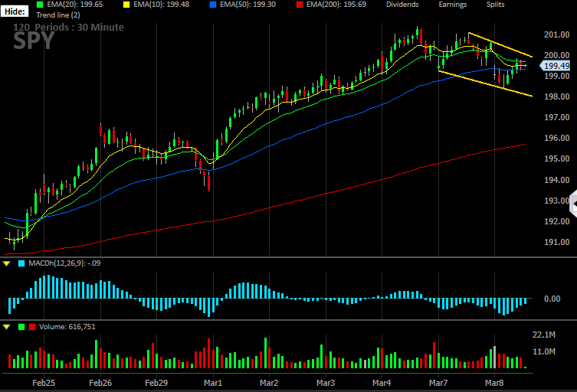Toggle Splits display
The width and height of the screenshot is (577, 392).
coord(495,5)
